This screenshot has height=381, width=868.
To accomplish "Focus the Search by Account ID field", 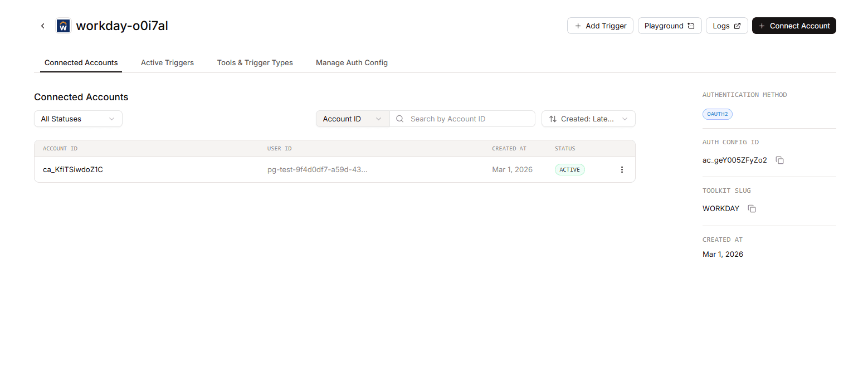I will click(x=462, y=119).
